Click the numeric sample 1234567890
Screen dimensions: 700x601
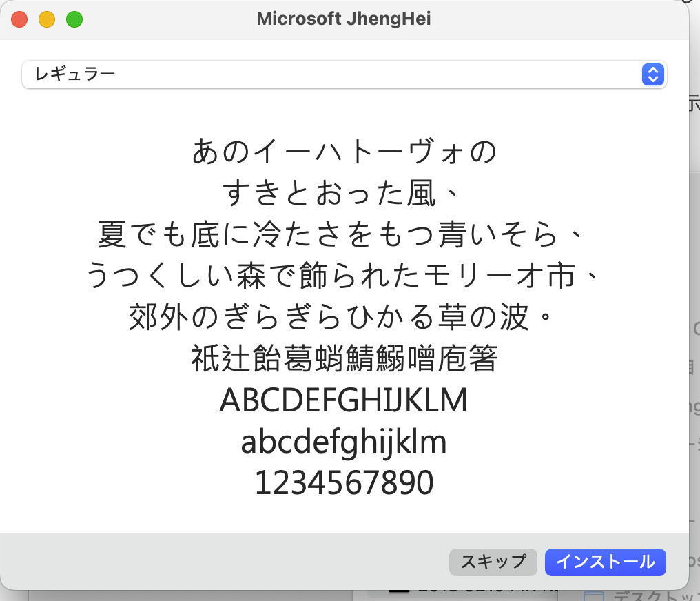pos(343,483)
